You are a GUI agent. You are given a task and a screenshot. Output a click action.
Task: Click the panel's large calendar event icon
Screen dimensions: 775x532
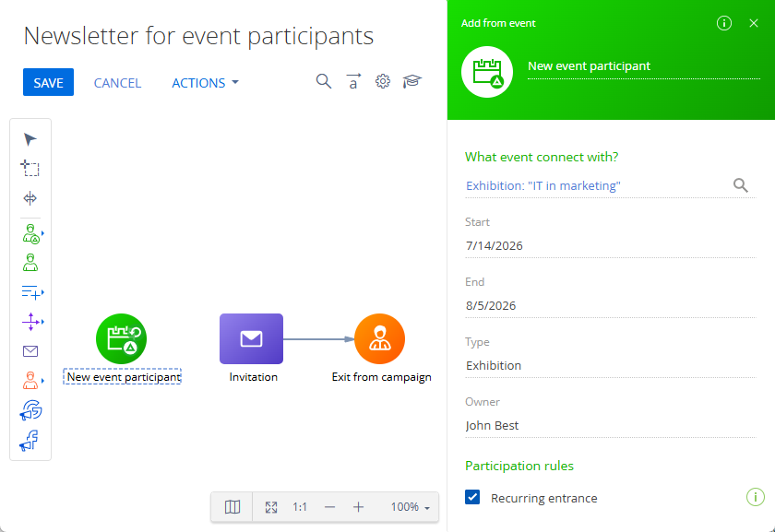[487, 72]
